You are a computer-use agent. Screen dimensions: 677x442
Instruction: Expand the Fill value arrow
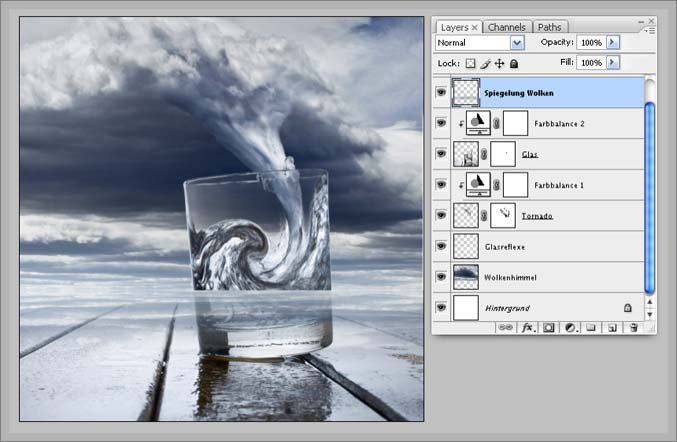point(613,63)
